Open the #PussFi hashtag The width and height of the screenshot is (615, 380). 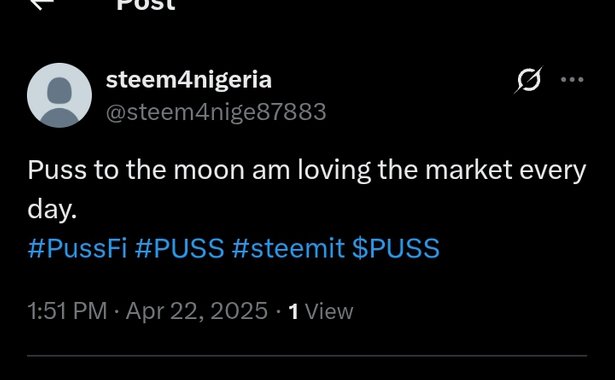coord(77,248)
